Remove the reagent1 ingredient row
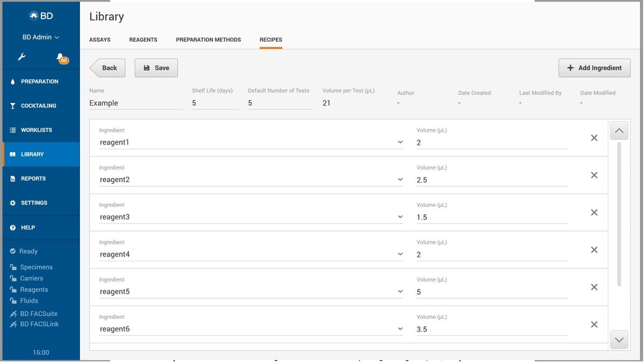The image size is (644, 363). point(594,138)
